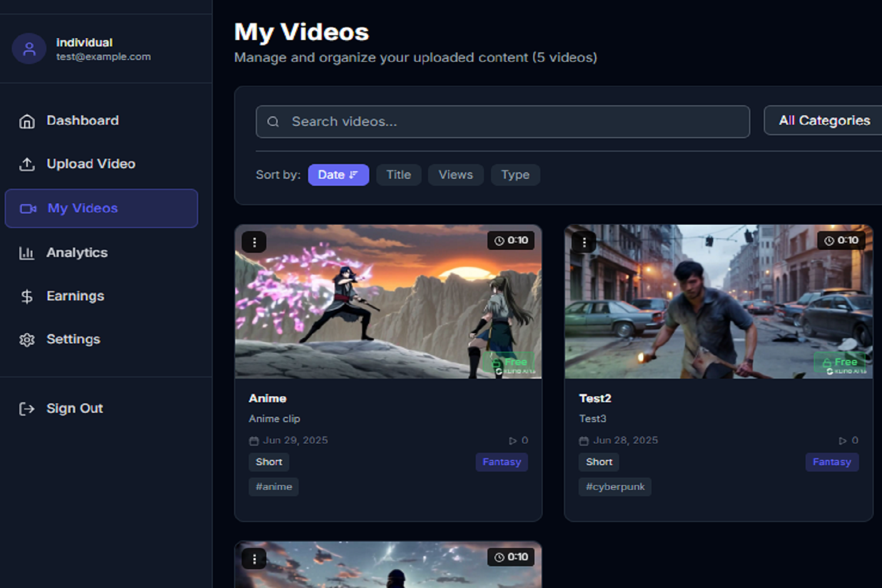Click the 0:10 duration badge on Test2 thumbnail
The height and width of the screenshot is (588, 882).
pyautogui.click(x=841, y=240)
